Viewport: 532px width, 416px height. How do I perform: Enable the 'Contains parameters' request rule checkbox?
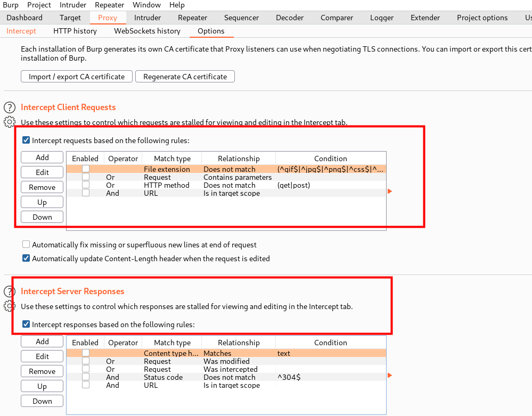(x=86, y=177)
